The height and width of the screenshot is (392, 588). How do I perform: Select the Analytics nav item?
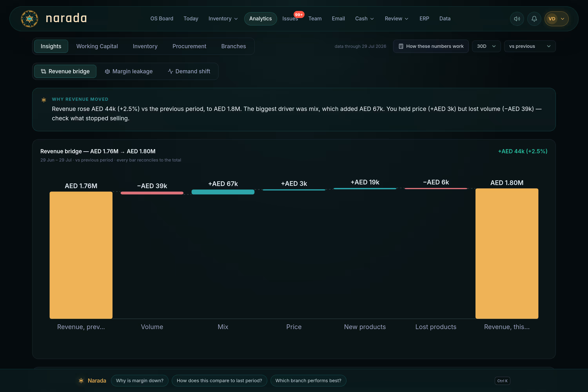pyautogui.click(x=260, y=19)
